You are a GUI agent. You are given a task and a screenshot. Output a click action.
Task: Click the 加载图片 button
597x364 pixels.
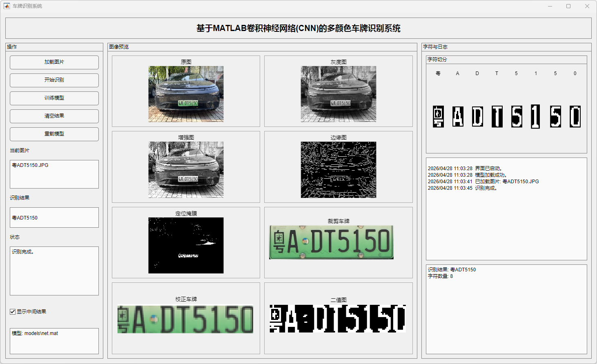click(54, 62)
